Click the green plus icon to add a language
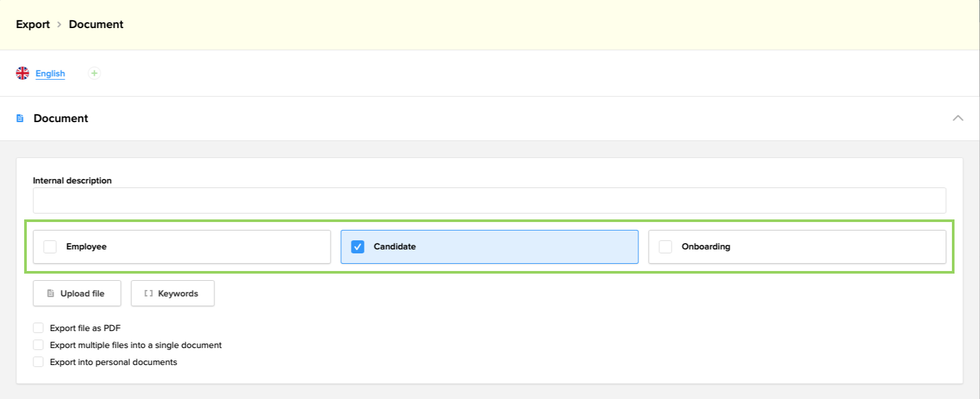The height and width of the screenshot is (399, 980). tap(94, 73)
